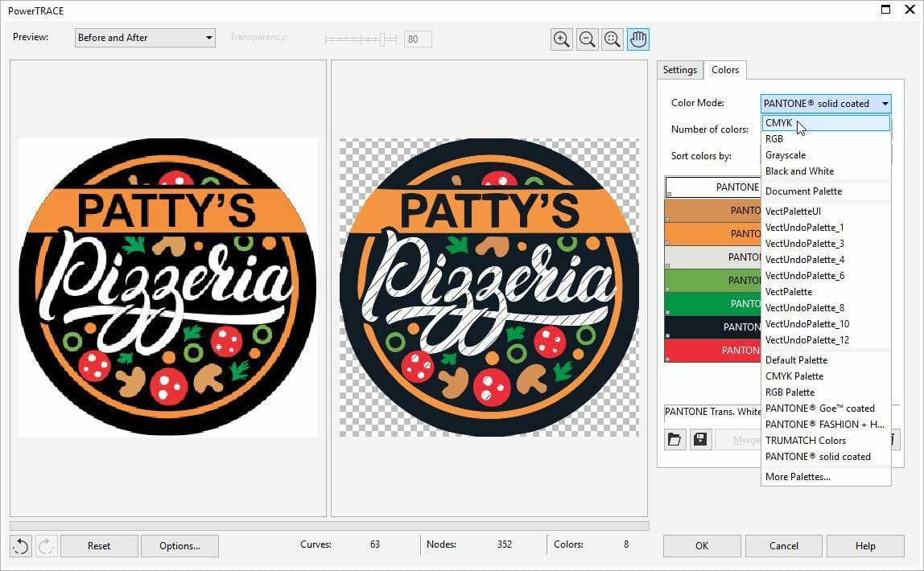Choose PANTONE Goe coated palette
This screenshot has width=924, height=571.
(x=826, y=409)
